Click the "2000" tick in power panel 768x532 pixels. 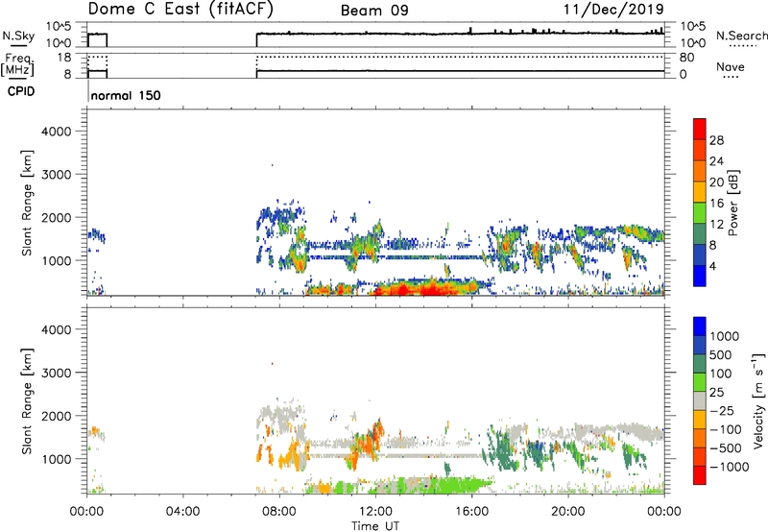(56, 217)
